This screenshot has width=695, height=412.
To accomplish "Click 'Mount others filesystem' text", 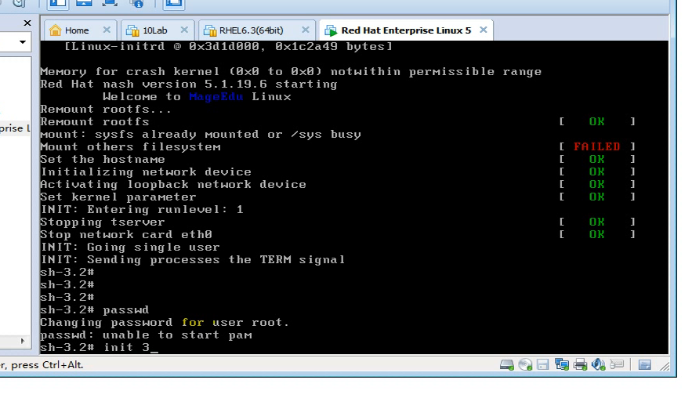I will click(x=130, y=147).
